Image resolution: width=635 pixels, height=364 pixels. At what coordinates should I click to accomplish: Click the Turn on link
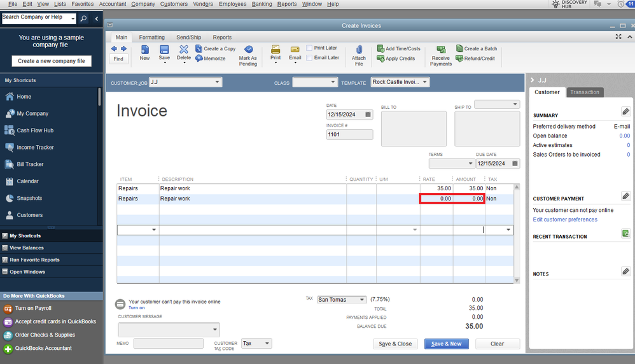tap(136, 308)
